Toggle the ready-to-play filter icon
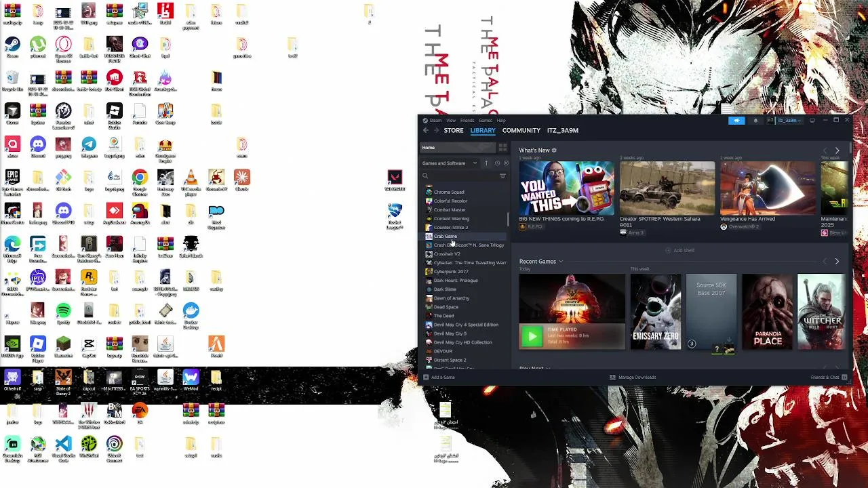The height and width of the screenshot is (488, 868). click(506, 163)
